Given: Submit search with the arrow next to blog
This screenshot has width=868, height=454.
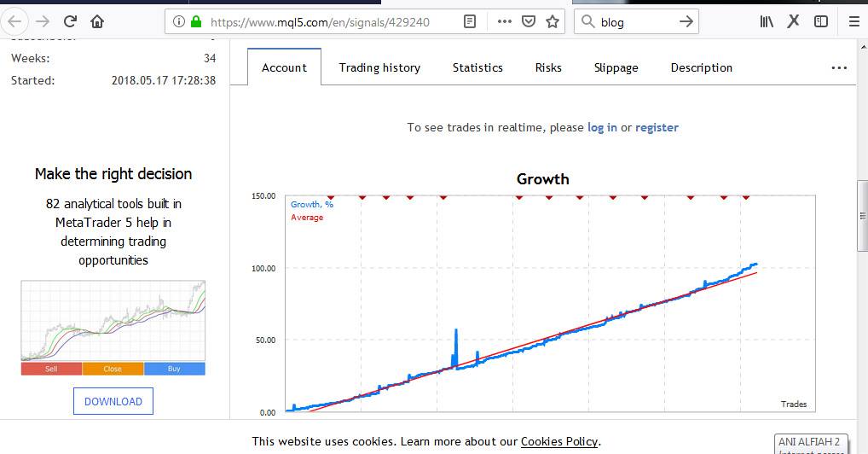Looking at the screenshot, I should point(686,21).
